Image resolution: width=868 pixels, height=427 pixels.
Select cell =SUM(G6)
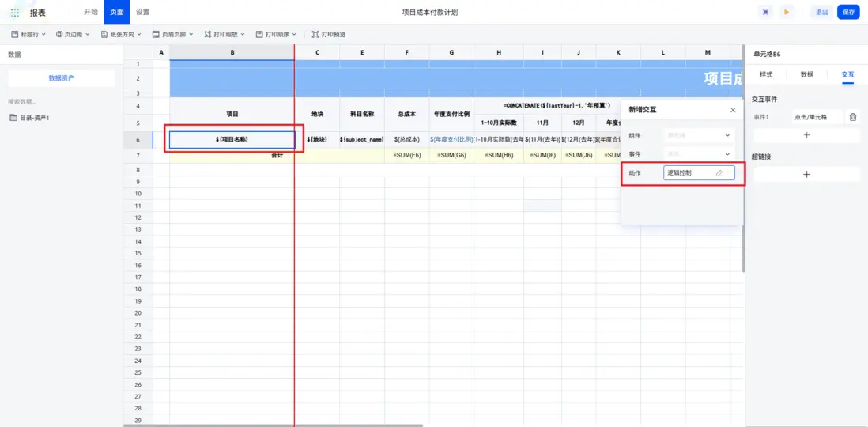pos(451,155)
